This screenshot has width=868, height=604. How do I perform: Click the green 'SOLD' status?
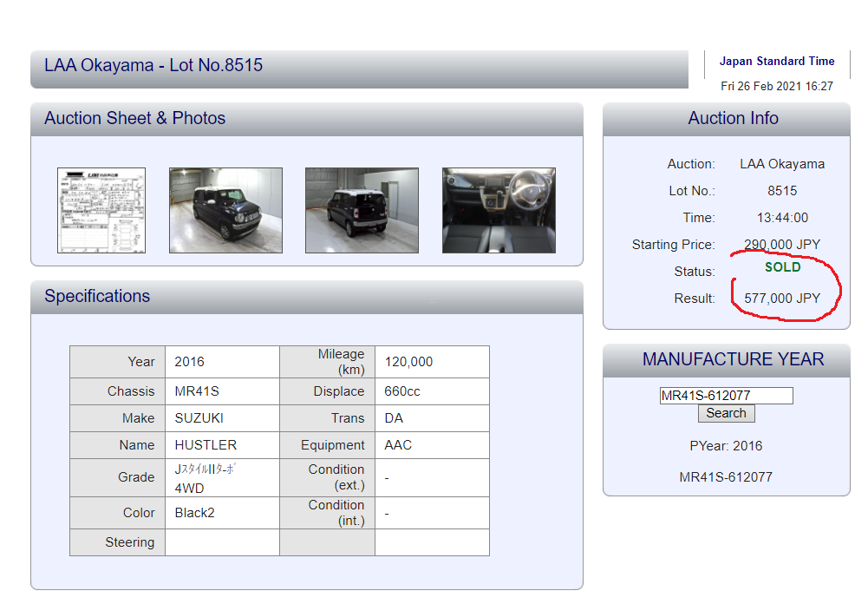(x=783, y=267)
